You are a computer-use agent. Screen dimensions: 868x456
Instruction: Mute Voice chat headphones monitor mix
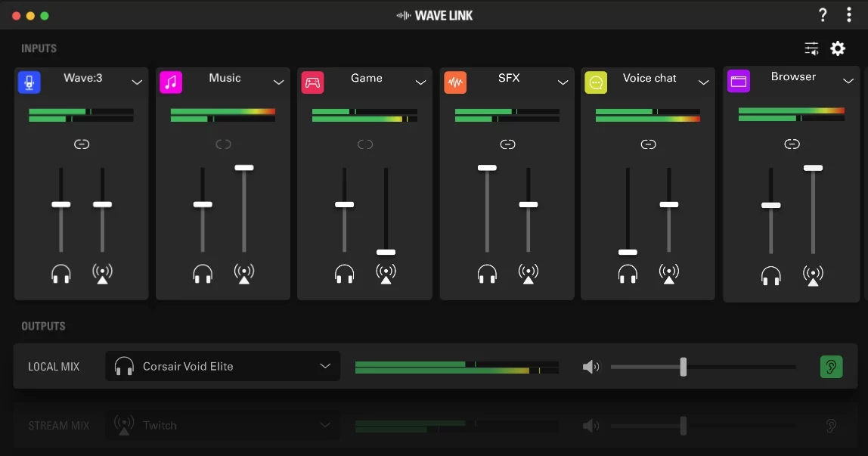628,274
